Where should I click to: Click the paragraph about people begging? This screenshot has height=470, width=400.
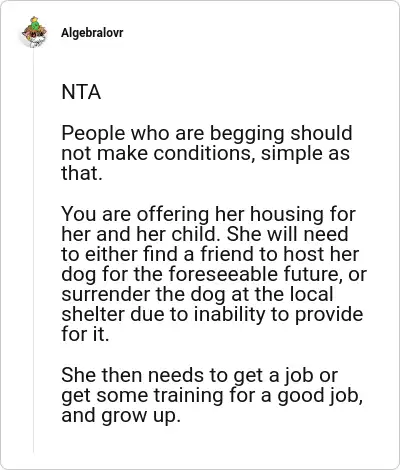coord(207,153)
